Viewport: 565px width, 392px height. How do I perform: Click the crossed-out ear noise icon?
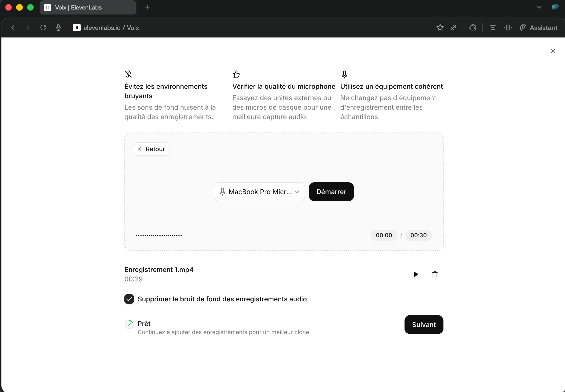(128, 74)
